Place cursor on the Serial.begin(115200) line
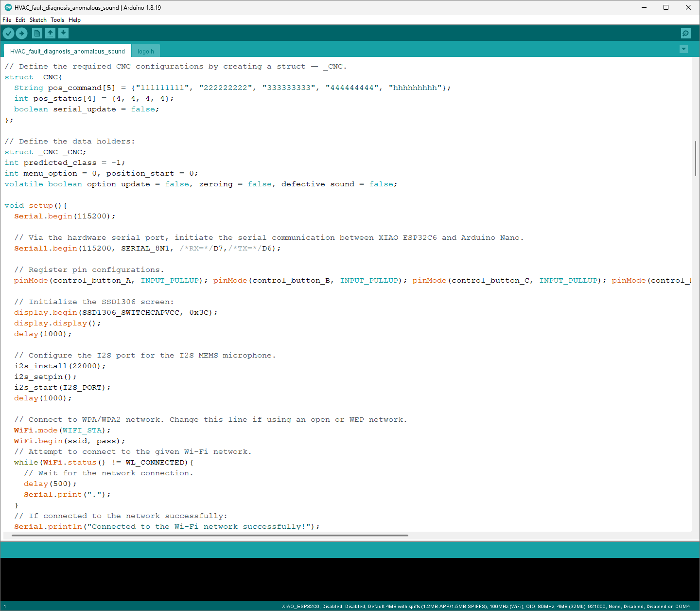 pyautogui.click(x=65, y=216)
